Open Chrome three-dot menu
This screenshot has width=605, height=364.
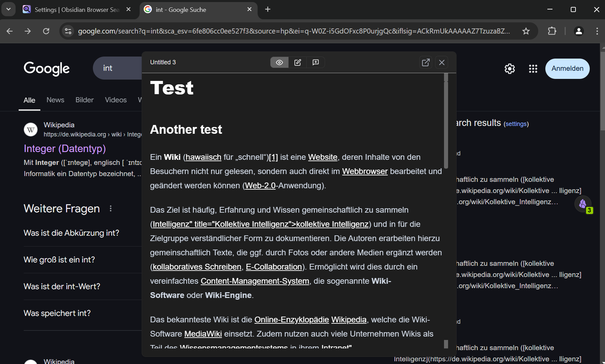click(x=597, y=31)
